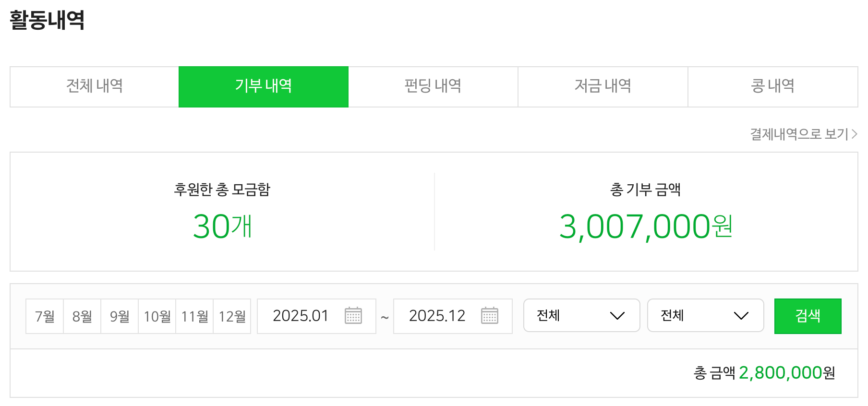The image size is (868, 406).
Task: Expand the second 전체 dropdown
Action: (705, 315)
